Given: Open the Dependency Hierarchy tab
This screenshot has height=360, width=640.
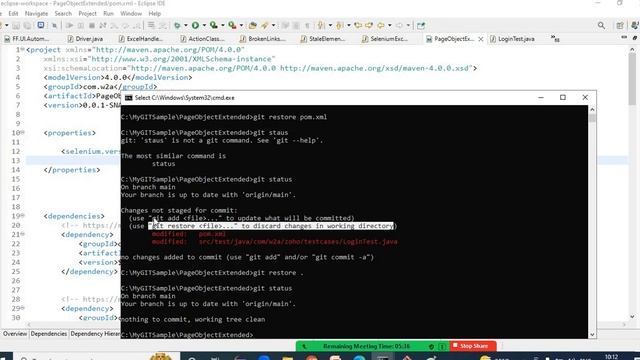Looking at the screenshot, I should coord(95,334).
